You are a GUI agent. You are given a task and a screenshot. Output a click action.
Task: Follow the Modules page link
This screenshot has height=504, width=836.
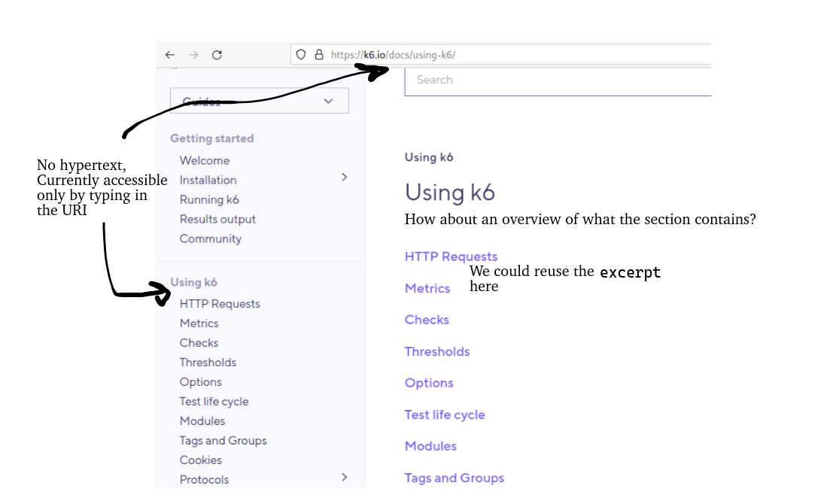pyautogui.click(x=431, y=447)
